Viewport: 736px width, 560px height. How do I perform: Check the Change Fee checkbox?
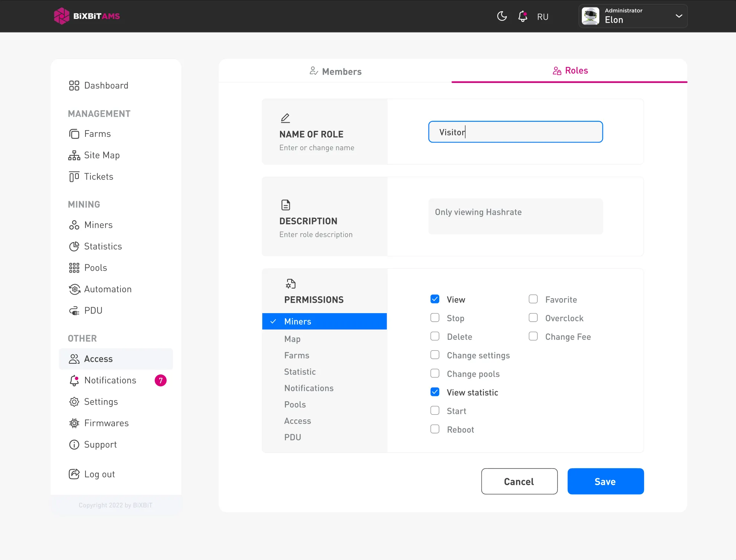coord(533,336)
